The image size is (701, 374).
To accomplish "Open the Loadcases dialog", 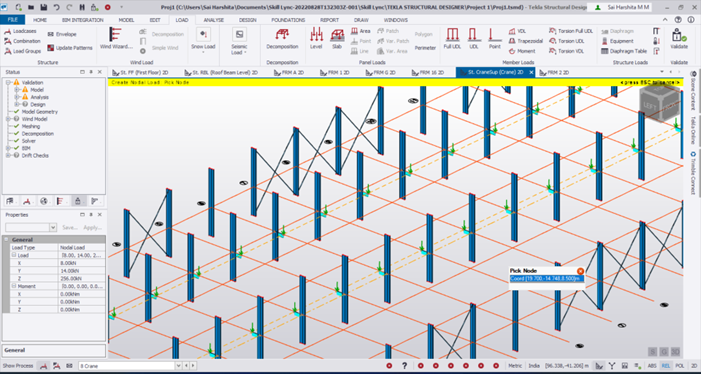I will pyautogui.click(x=21, y=31).
